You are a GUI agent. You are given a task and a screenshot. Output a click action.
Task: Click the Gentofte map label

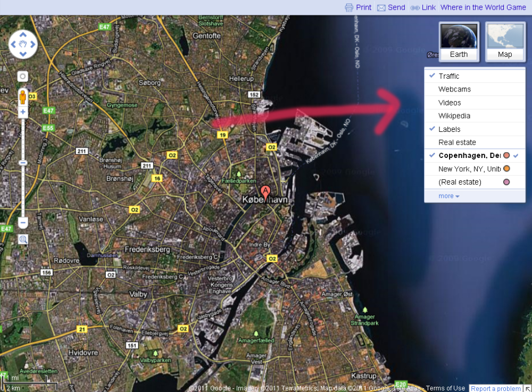pos(206,36)
